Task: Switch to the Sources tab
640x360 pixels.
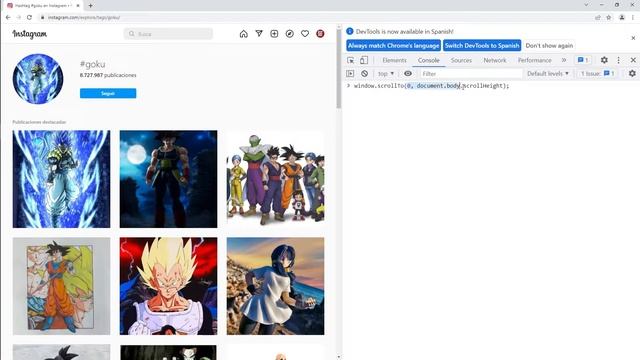Action: pos(461,60)
